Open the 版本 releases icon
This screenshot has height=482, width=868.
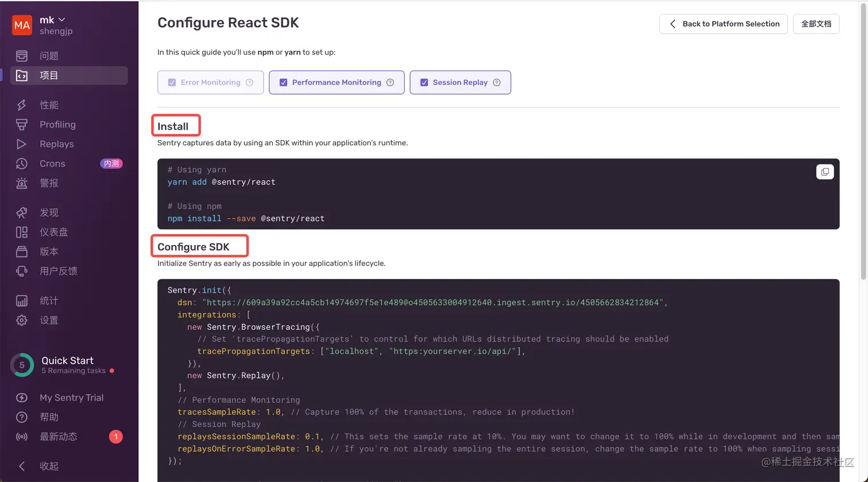click(x=22, y=251)
